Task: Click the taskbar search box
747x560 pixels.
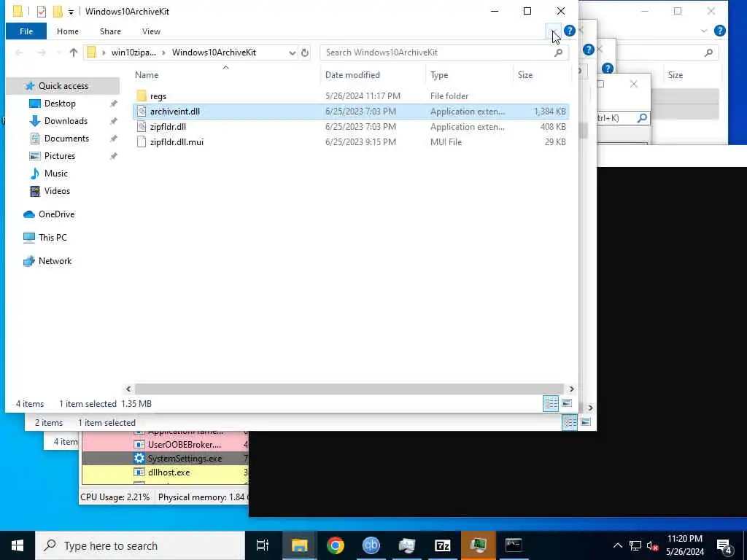Action: (x=140, y=545)
